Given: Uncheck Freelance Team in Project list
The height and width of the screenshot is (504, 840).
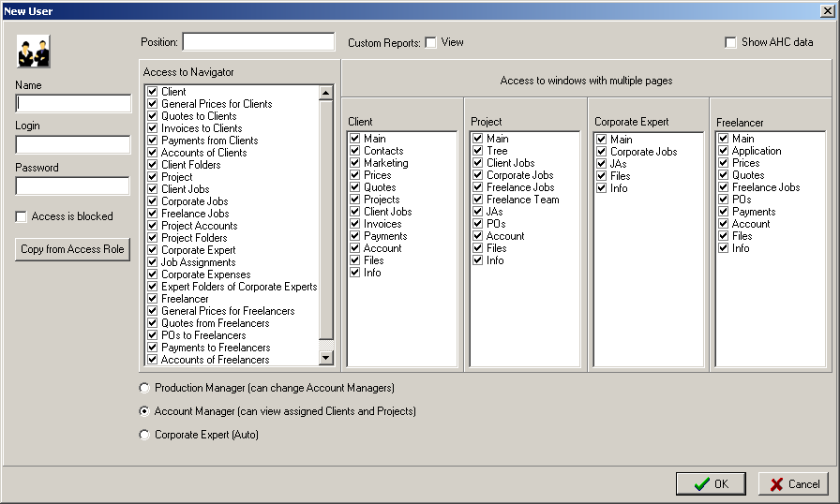Looking at the screenshot, I should (477, 200).
